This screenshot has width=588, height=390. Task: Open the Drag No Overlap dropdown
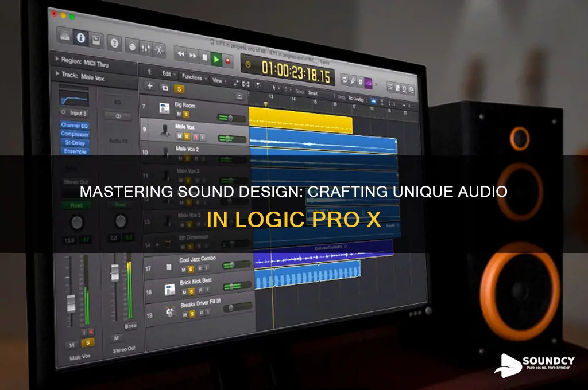pyautogui.click(x=357, y=99)
